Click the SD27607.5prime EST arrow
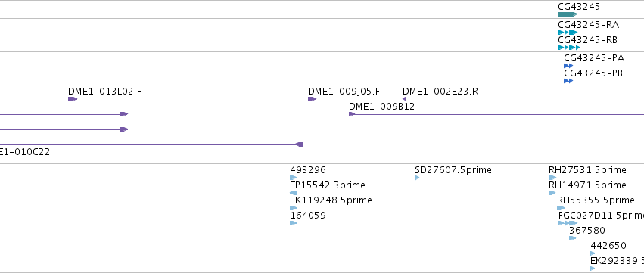 (x=417, y=178)
